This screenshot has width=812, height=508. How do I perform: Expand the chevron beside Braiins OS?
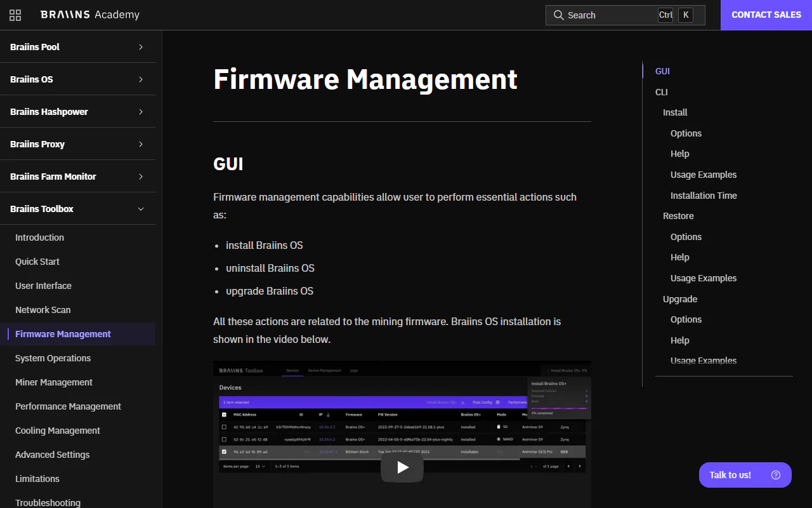pyautogui.click(x=141, y=79)
